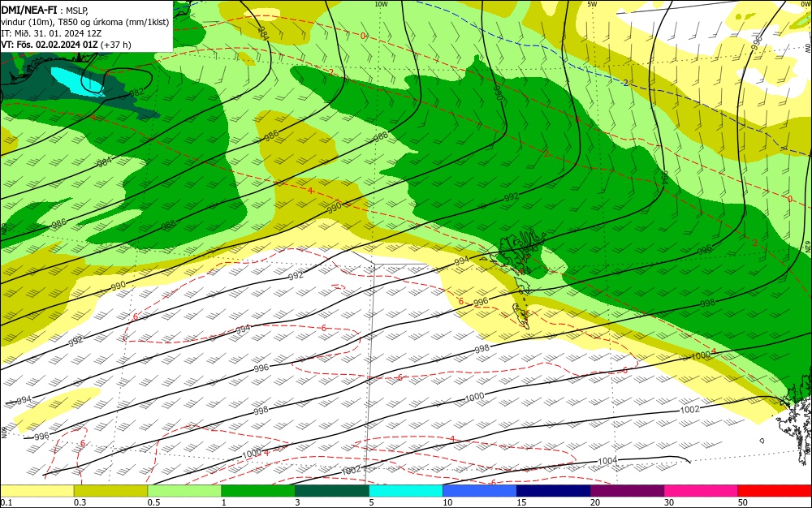The height and width of the screenshot is (508, 812).
Task: Click the legend value "10"
Action: [x=448, y=502]
